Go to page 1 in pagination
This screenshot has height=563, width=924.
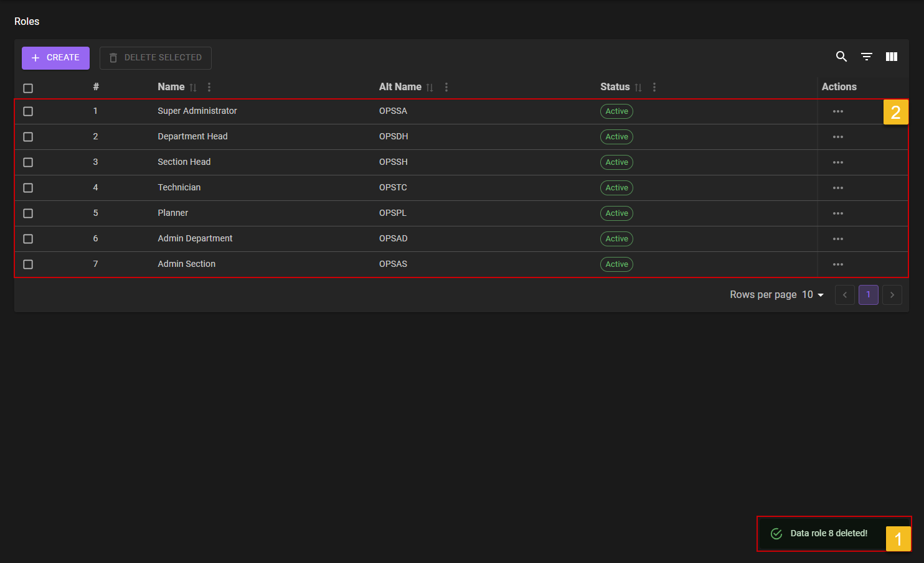(x=868, y=295)
